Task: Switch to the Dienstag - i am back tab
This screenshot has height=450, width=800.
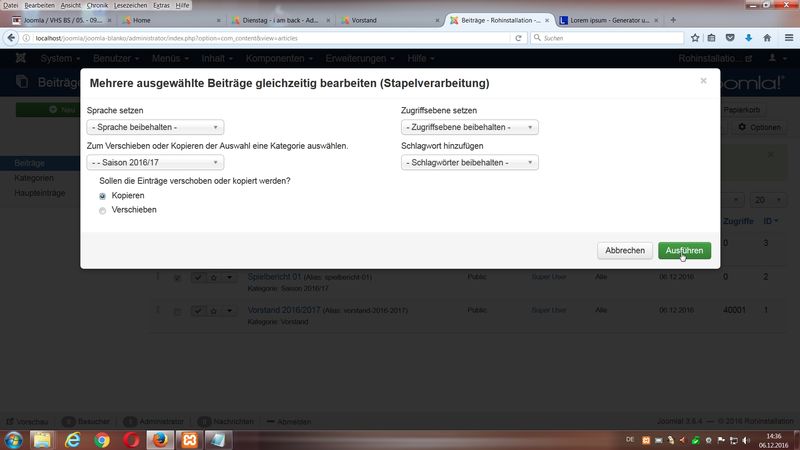Action: point(280,20)
